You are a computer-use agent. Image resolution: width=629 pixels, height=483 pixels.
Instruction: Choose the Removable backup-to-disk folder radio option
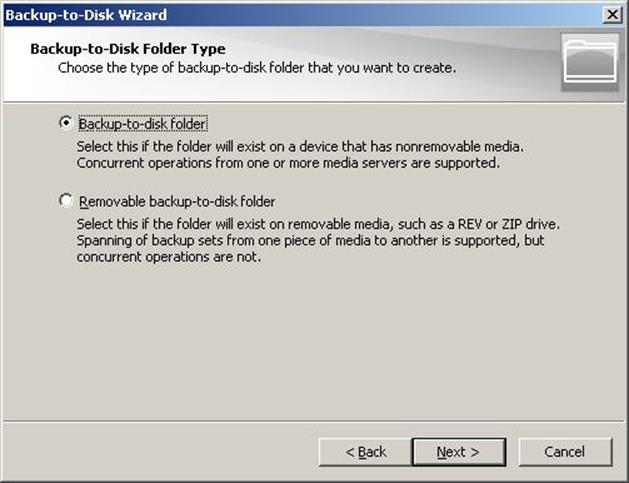tap(65, 200)
